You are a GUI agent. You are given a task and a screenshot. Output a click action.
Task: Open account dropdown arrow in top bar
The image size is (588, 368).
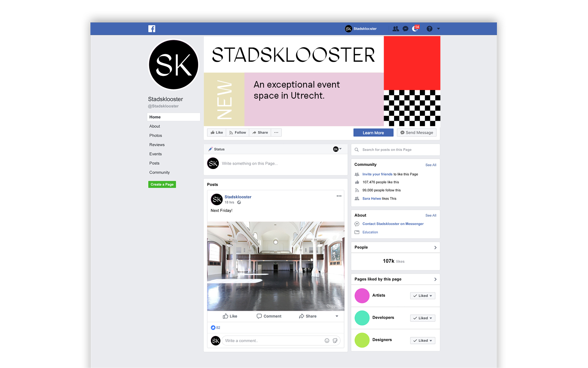point(439,29)
